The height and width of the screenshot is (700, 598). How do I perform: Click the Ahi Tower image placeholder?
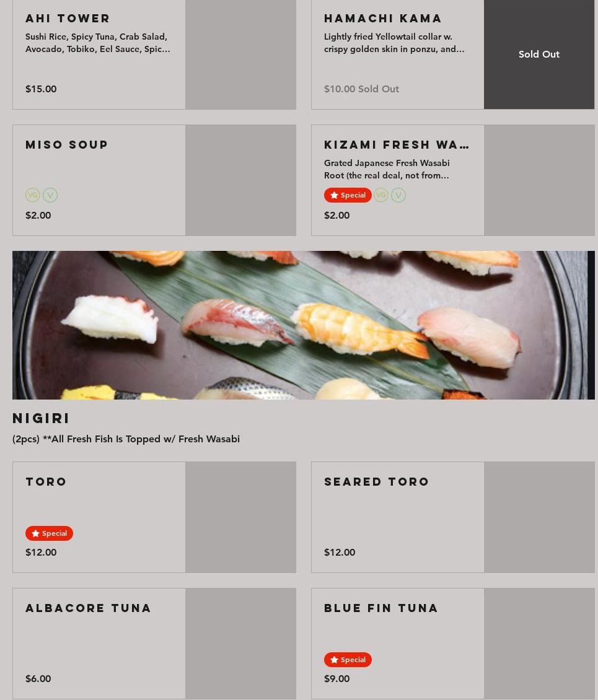(240, 54)
